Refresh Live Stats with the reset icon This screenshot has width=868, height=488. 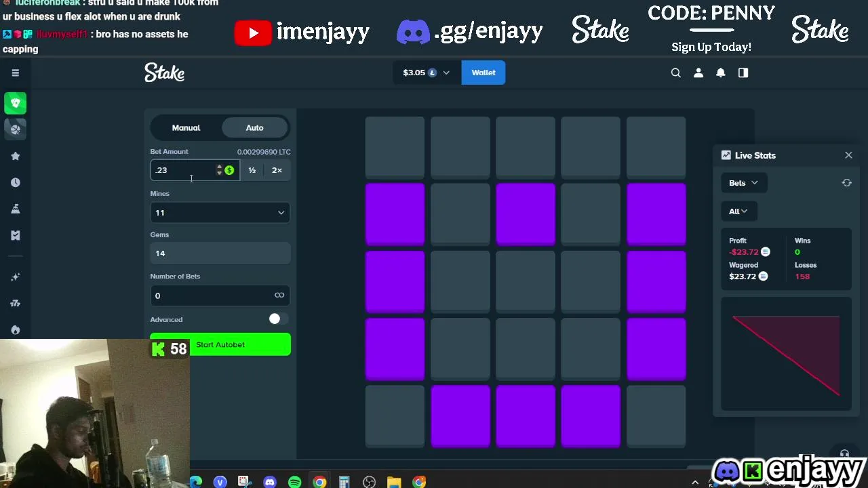(846, 183)
